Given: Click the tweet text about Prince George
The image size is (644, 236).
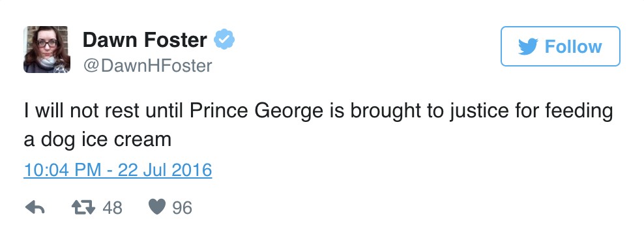Looking at the screenshot, I should (318, 126).
